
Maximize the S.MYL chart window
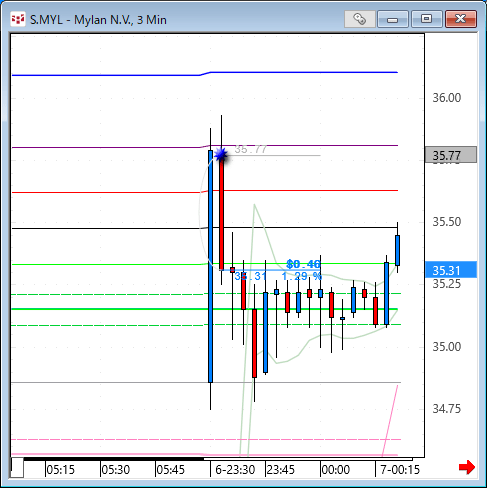426,19
